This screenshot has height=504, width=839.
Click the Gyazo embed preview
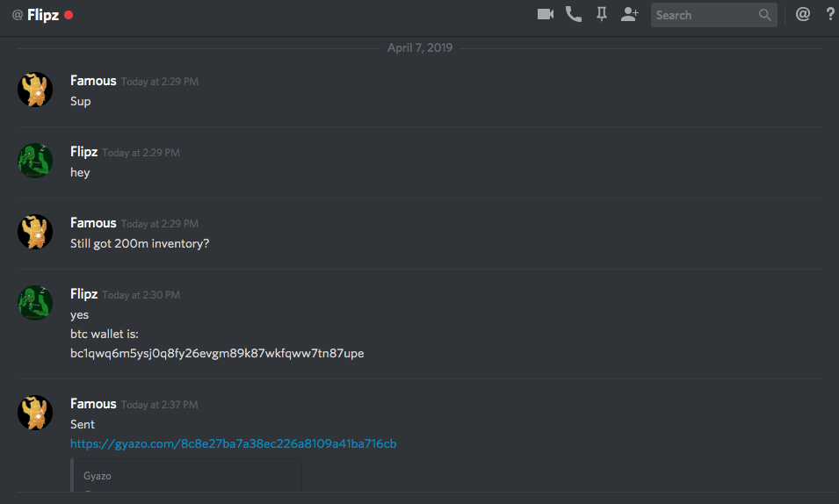186,475
